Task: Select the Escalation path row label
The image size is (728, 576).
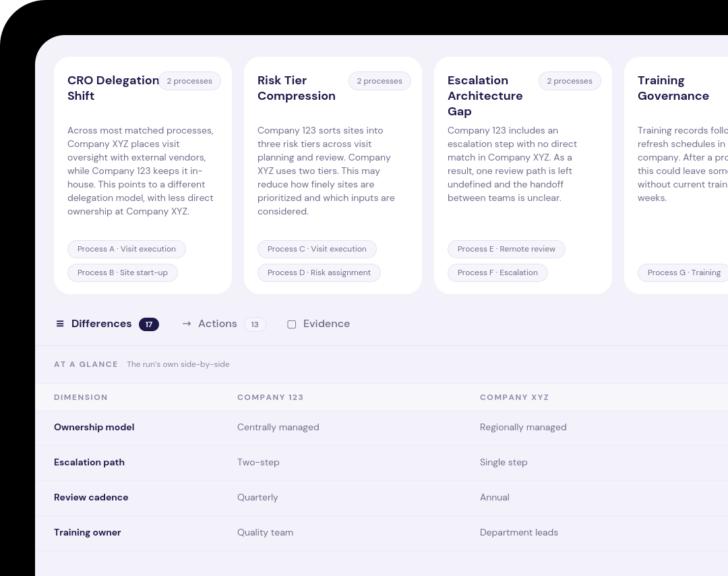Action: [x=89, y=462]
